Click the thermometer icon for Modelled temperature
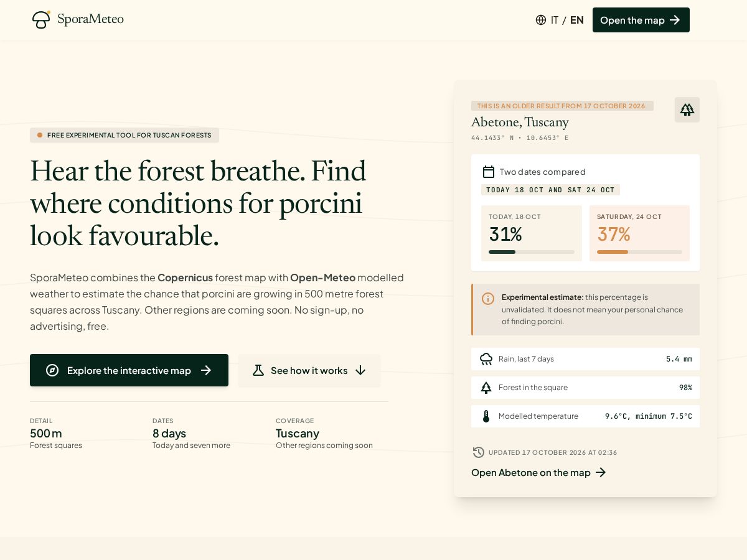747x560 pixels. (486, 416)
